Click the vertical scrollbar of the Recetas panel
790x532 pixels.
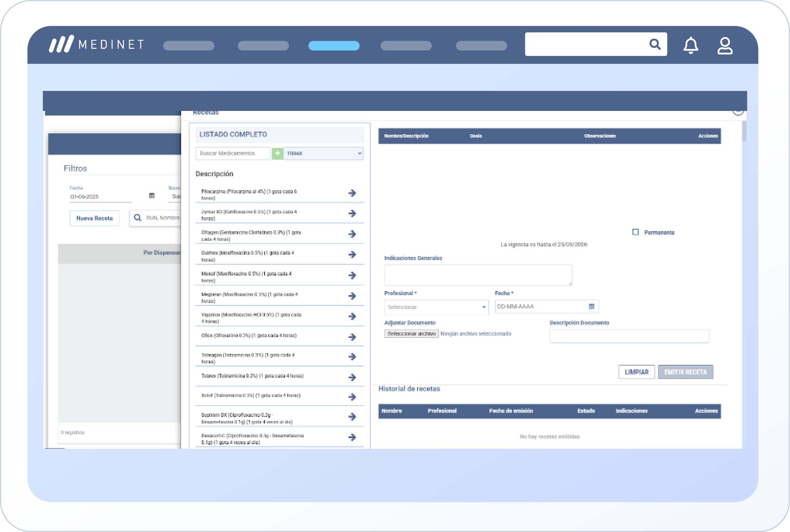click(x=744, y=131)
